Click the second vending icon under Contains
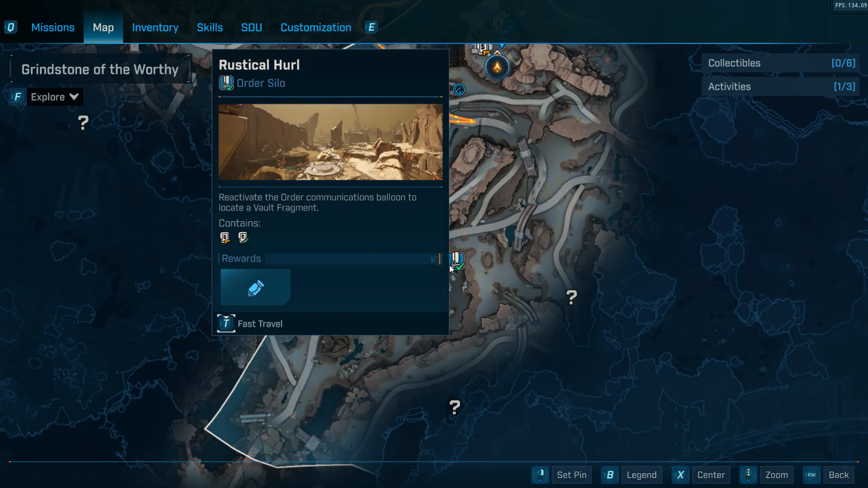This screenshot has height=488, width=868. (243, 237)
